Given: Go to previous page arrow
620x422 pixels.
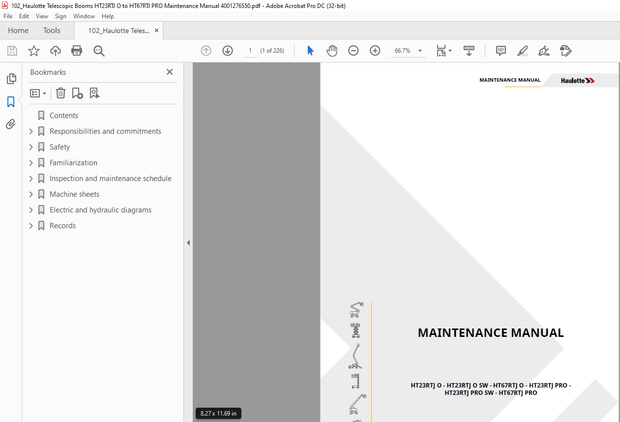Looking at the screenshot, I should (206, 51).
